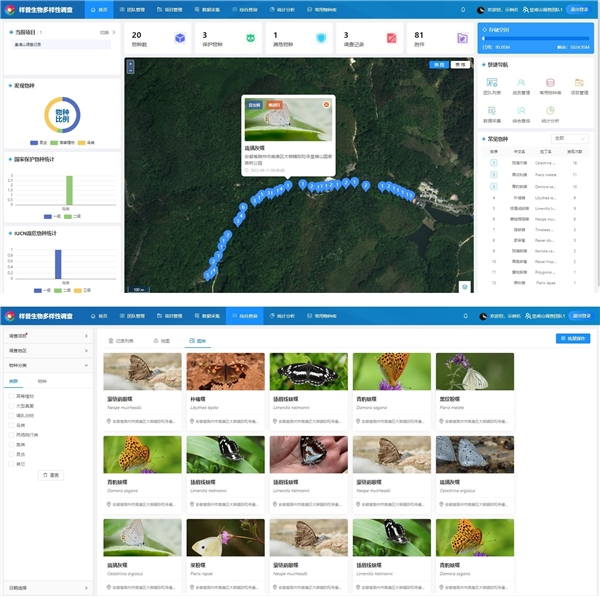
Task: Open 成员管理 icon in quick navigation panel
Action: click(521, 82)
